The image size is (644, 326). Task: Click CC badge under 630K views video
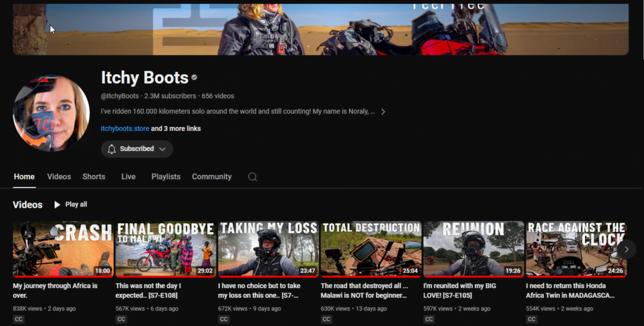[326, 319]
